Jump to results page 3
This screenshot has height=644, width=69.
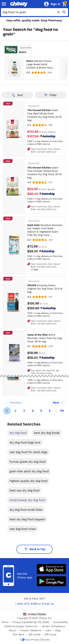pos(24,411)
